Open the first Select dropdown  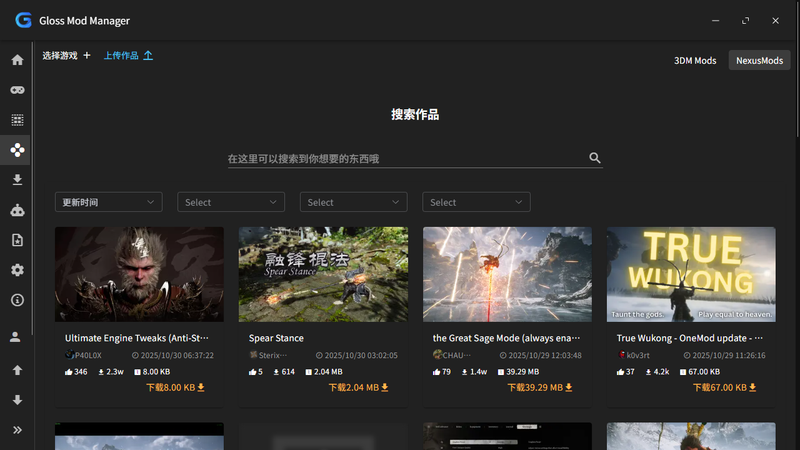[231, 202]
